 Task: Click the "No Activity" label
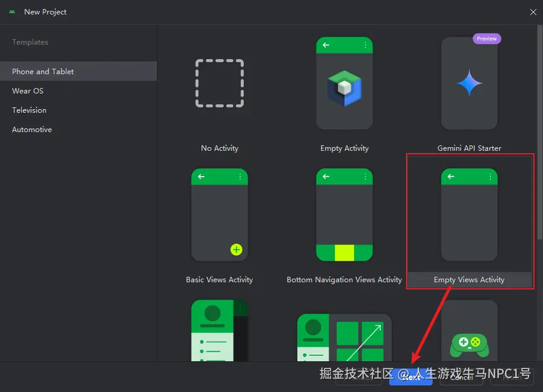point(220,148)
